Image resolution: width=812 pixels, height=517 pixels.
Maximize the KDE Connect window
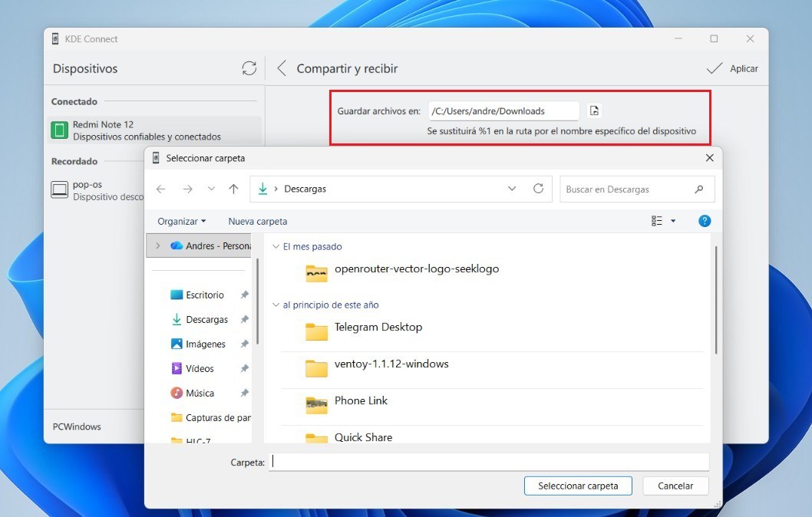(714, 39)
